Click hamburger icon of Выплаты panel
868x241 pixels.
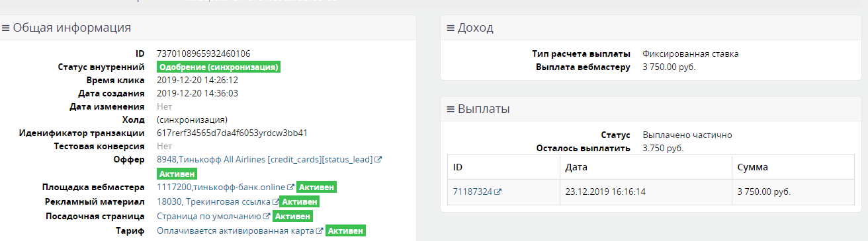(x=451, y=110)
